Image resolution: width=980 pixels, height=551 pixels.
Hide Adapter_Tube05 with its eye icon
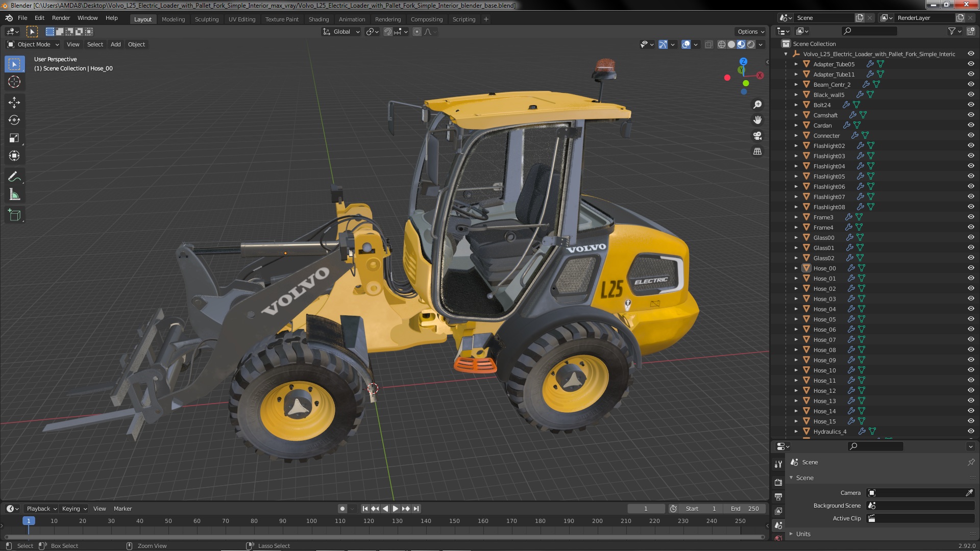point(971,64)
